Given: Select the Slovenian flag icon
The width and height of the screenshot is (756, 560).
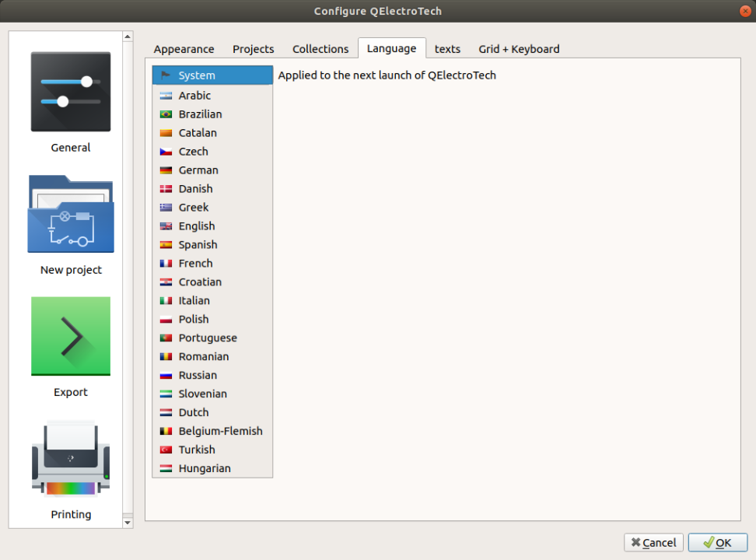Looking at the screenshot, I should 166,394.
